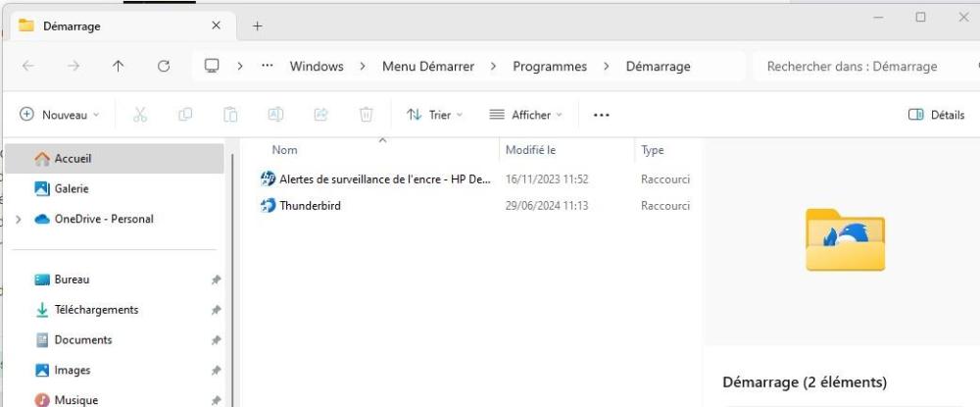Click the date 29/06/2024 11:13
The height and width of the screenshot is (407, 980).
click(x=547, y=206)
